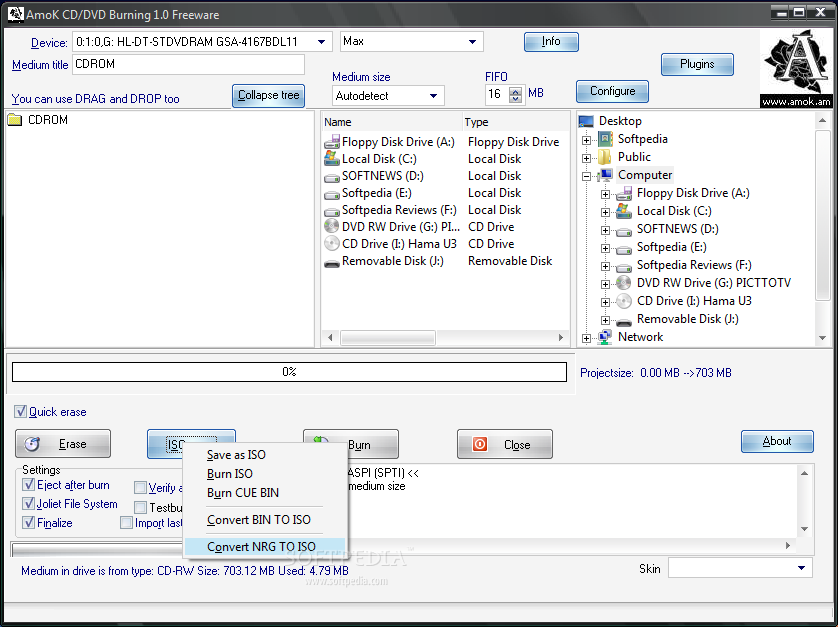The height and width of the screenshot is (627, 838).
Task: Toggle the Quick erase checkbox
Action: tap(20, 412)
